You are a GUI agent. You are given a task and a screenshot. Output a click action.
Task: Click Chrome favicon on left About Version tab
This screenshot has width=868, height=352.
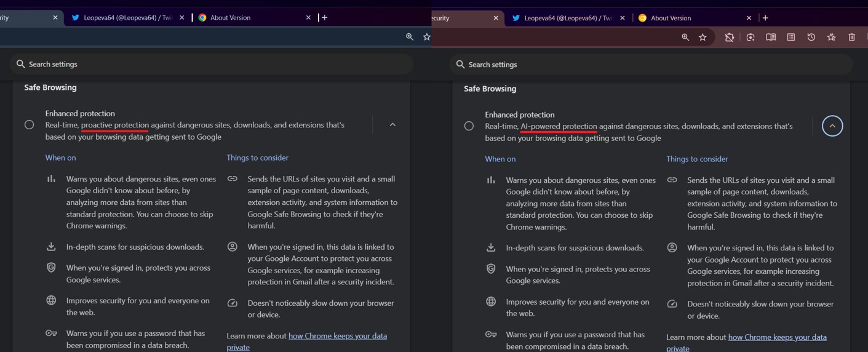coord(202,18)
